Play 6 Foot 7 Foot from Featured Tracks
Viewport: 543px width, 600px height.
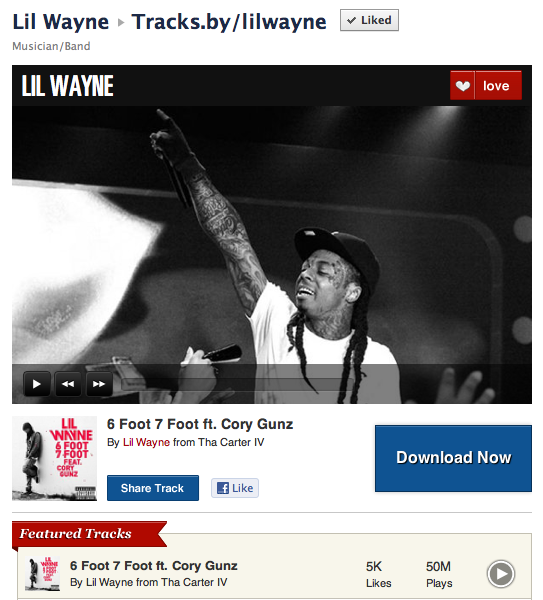pyautogui.click(x=501, y=574)
